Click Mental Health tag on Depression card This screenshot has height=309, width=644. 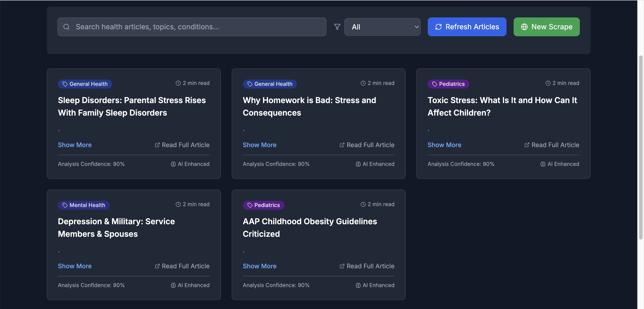84,205
